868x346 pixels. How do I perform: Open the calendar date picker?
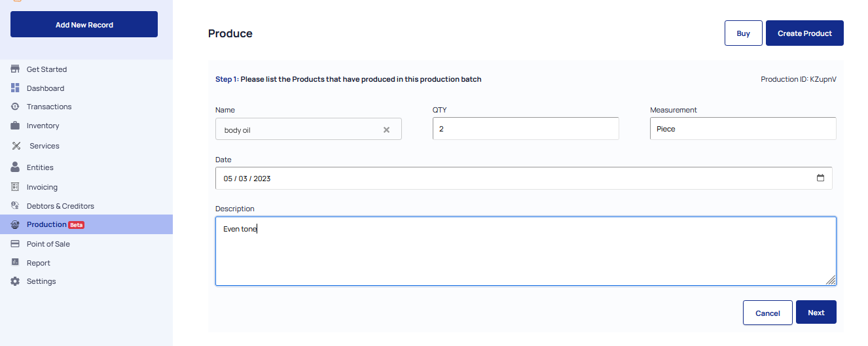coord(820,178)
